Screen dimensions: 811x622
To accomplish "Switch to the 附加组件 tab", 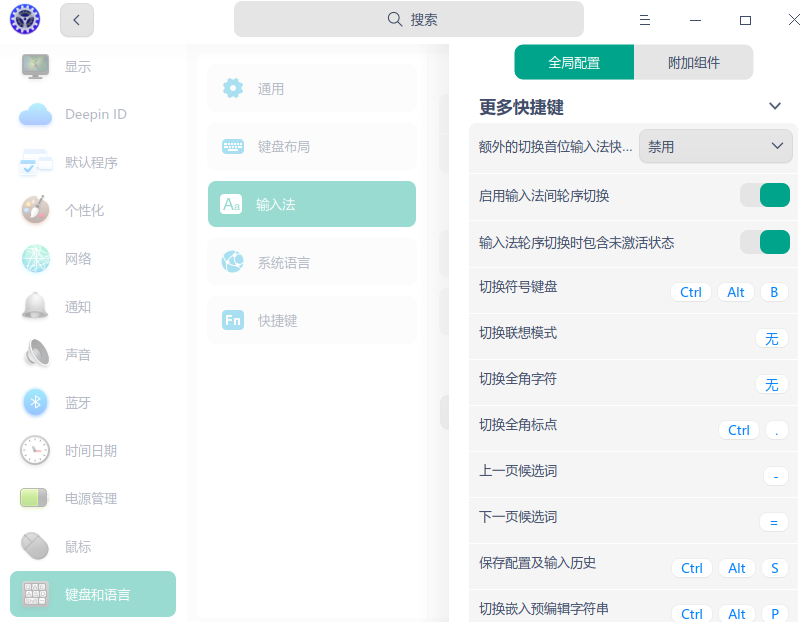I will pos(693,63).
